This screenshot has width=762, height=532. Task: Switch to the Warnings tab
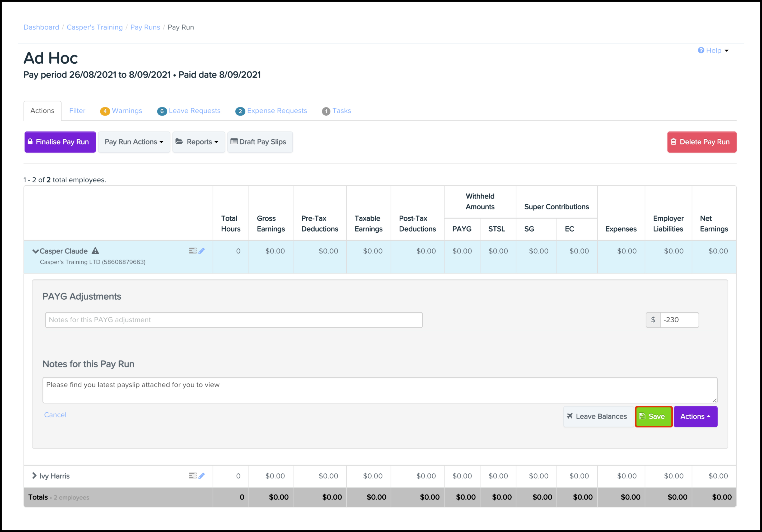coord(121,111)
